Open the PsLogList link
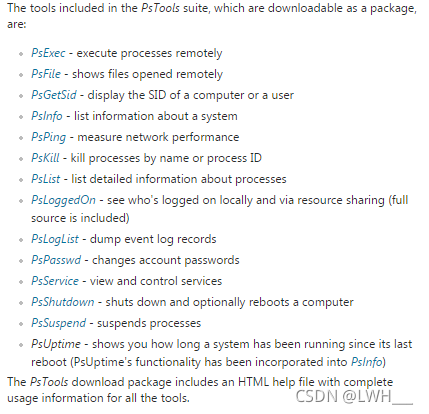 tap(55, 239)
